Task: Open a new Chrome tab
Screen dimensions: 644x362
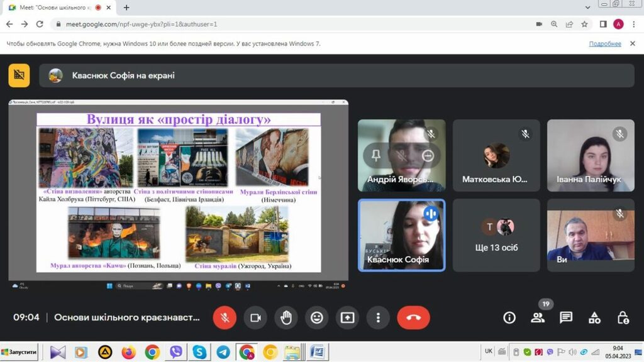Action: (x=126, y=8)
